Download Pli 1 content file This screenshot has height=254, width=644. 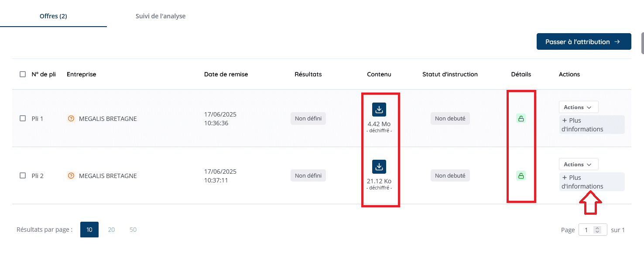tap(379, 110)
